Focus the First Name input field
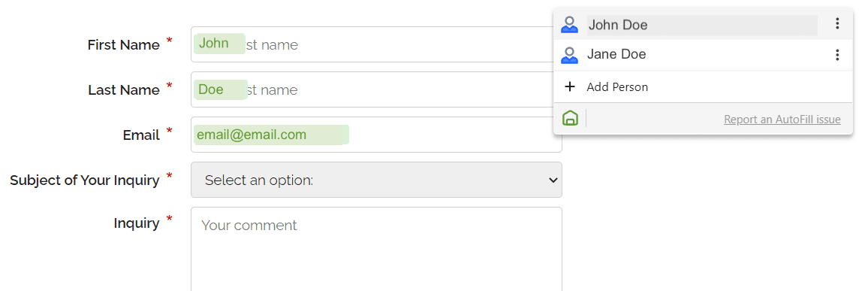This screenshot has height=291, width=868. [376, 44]
